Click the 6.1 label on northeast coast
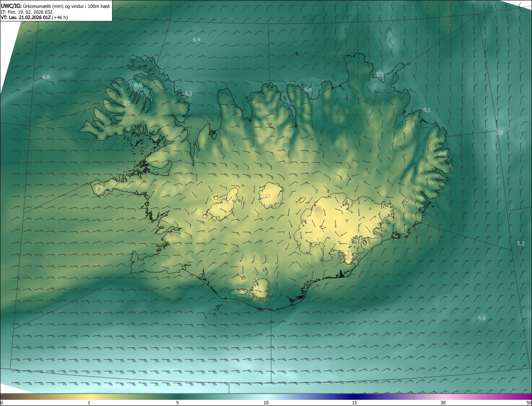The image size is (532, 406). 427,110
